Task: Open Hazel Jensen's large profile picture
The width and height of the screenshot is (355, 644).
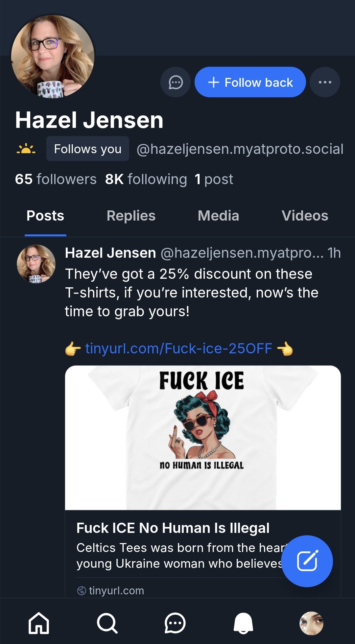Action: [x=53, y=57]
